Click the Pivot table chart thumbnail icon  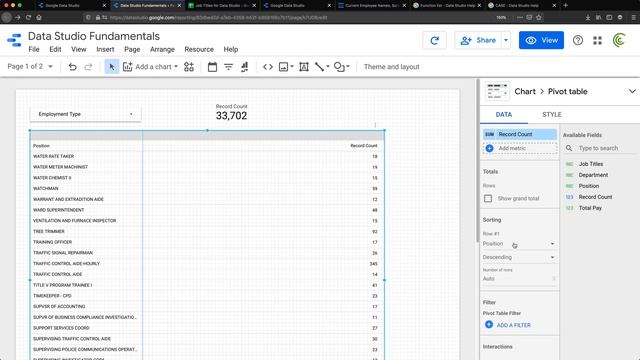click(497, 91)
